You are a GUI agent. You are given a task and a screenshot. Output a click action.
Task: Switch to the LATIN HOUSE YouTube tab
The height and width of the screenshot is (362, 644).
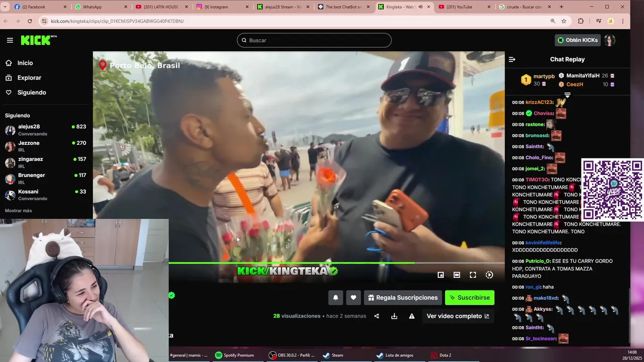point(161,7)
